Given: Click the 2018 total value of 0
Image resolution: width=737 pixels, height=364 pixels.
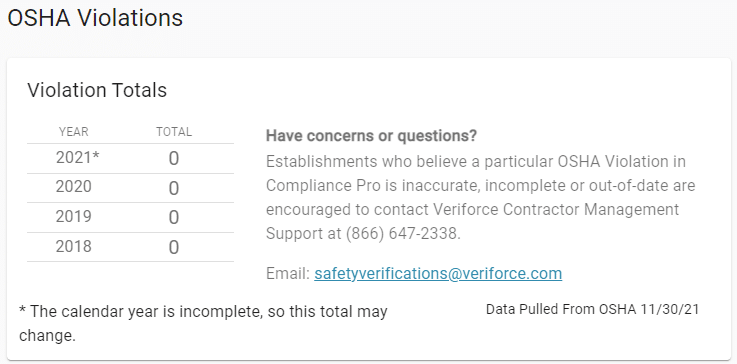Looking at the screenshot, I should (x=174, y=247).
